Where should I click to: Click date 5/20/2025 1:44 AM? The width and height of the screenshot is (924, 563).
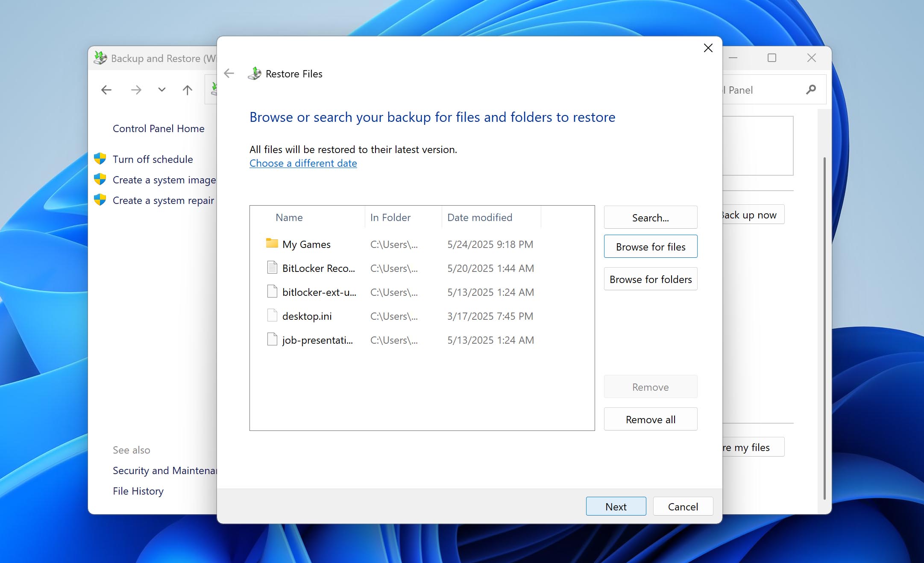490,268
